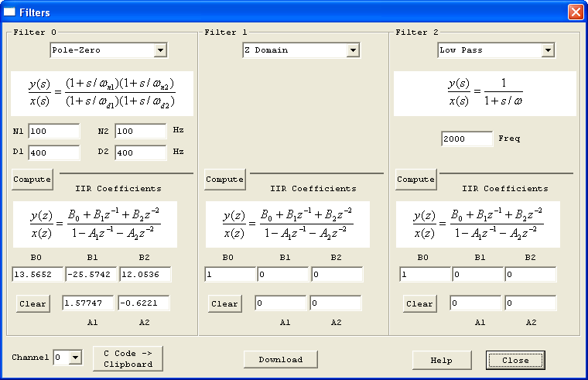Image resolution: width=588 pixels, height=380 pixels.
Task: Clear the Filter 1 coefficients
Action: [x=224, y=303]
